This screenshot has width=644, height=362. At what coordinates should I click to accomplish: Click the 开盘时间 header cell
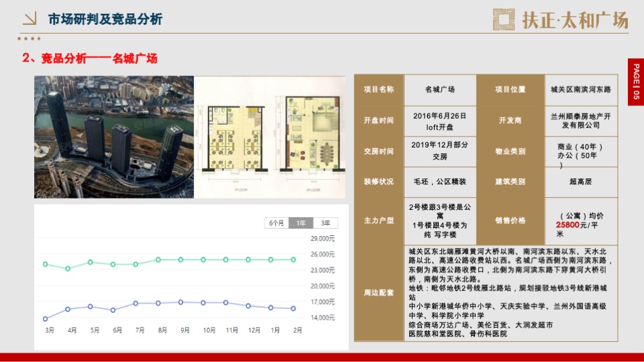pos(378,121)
